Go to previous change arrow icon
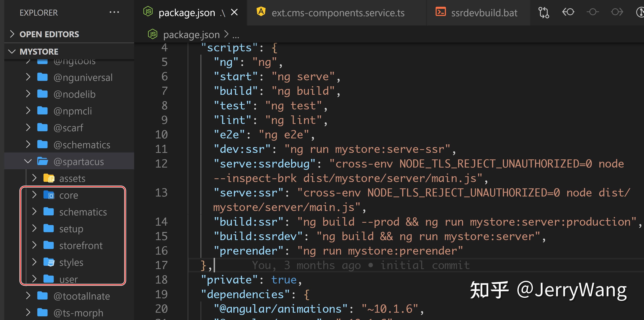Screen dimensions: 644x320 (x=568, y=12)
